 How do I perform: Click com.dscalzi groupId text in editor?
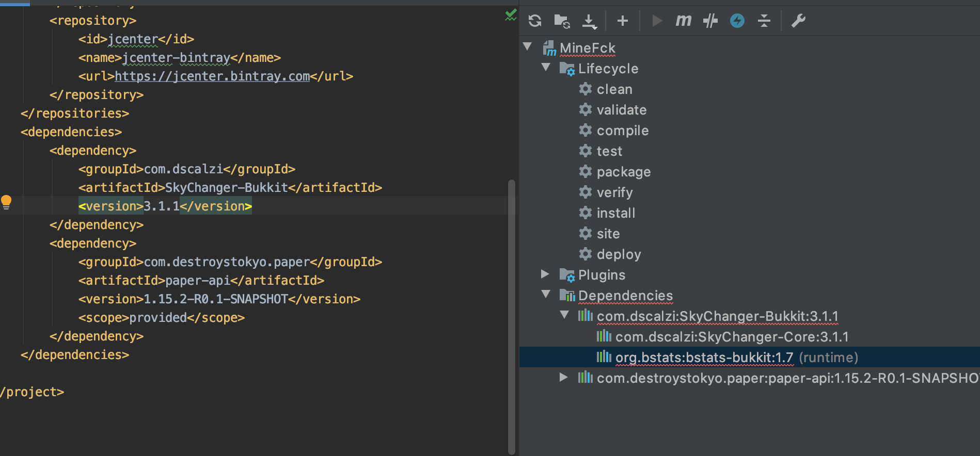coord(183,169)
